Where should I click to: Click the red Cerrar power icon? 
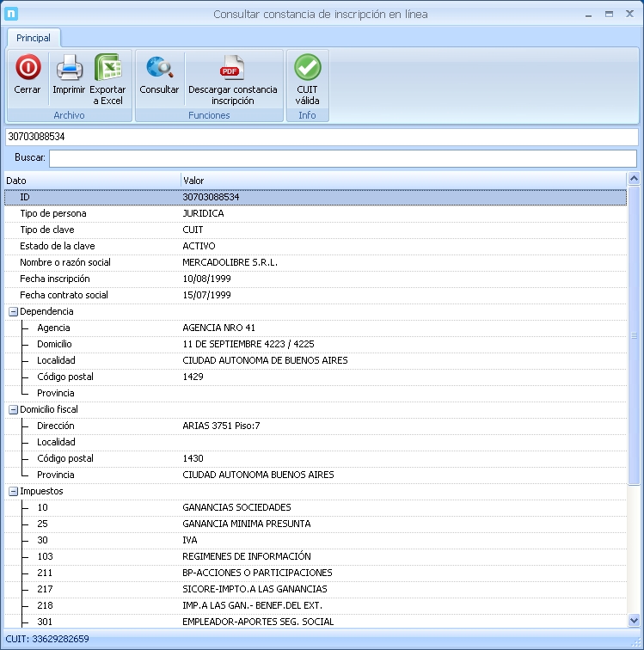(x=28, y=67)
